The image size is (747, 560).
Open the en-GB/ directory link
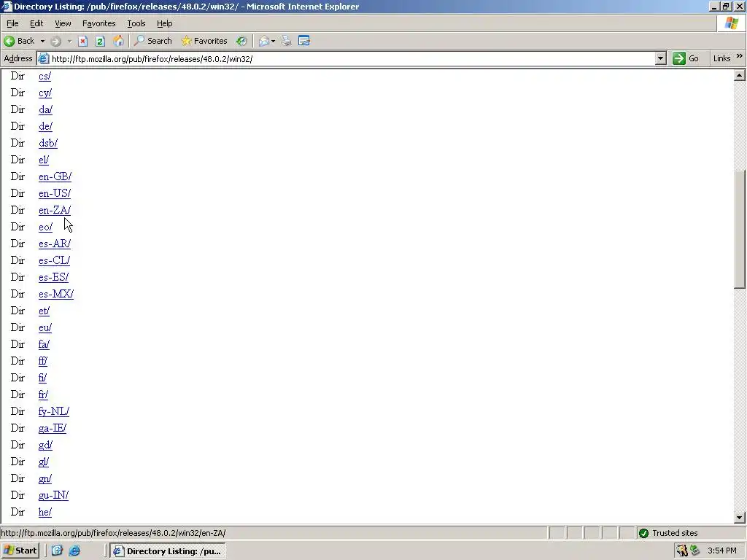pos(55,176)
